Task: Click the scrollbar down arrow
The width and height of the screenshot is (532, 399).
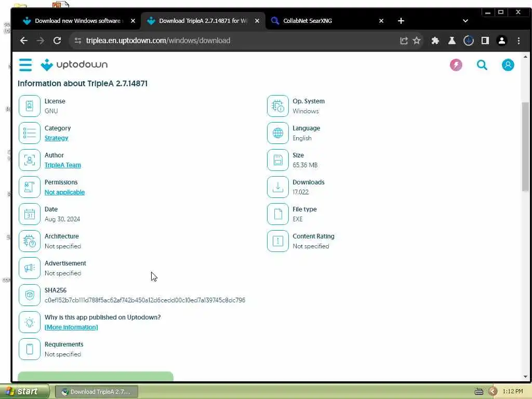Action: (x=525, y=377)
